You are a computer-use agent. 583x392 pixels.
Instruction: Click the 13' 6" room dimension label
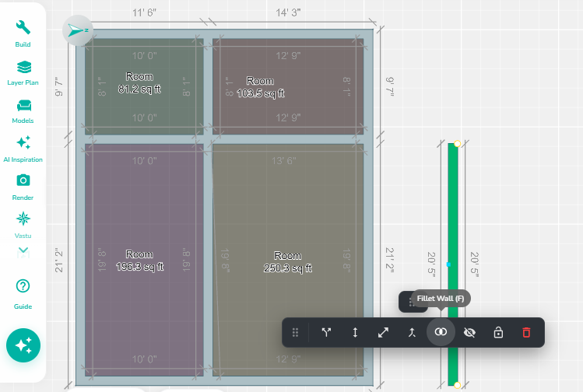[x=283, y=161]
